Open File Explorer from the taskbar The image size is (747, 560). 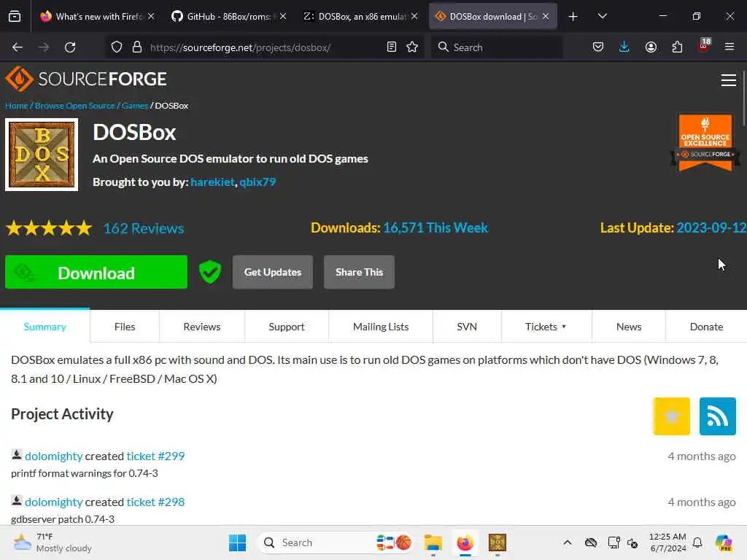coord(433,542)
